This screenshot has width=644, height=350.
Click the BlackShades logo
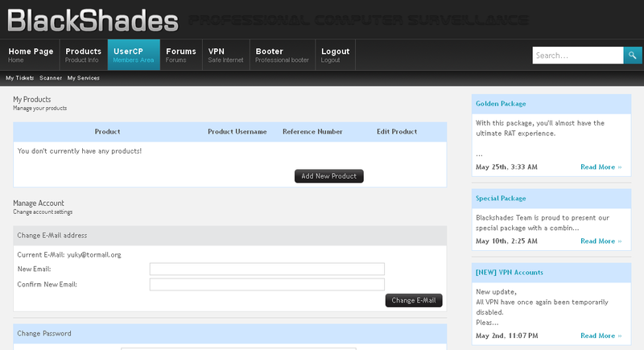pyautogui.click(x=93, y=20)
